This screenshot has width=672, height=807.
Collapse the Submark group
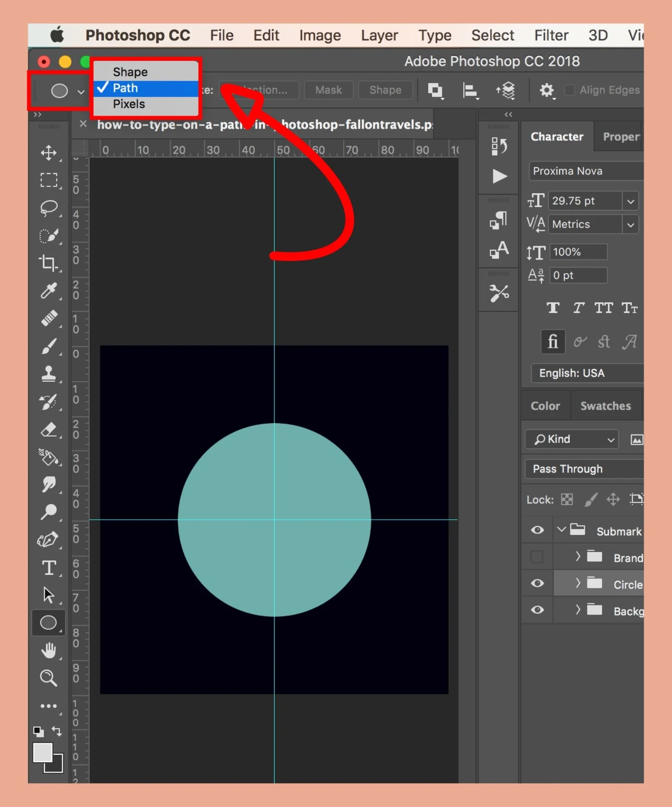click(x=561, y=529)
